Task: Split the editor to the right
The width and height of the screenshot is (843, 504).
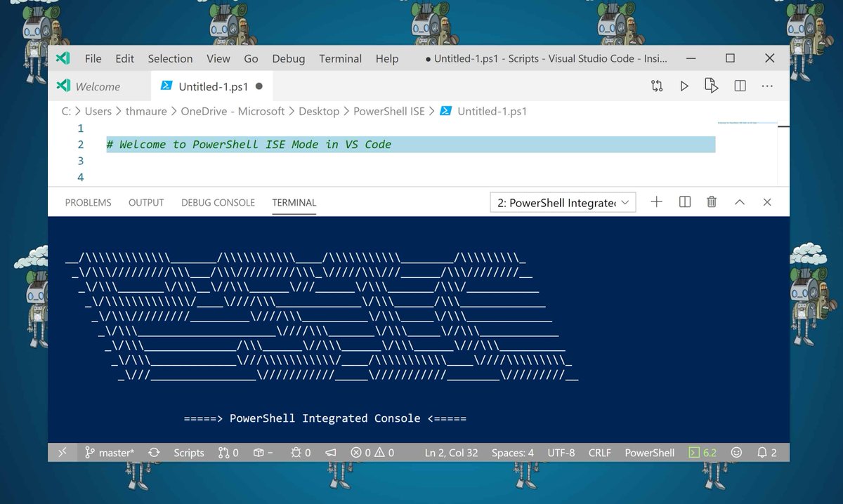Action: 740,86
